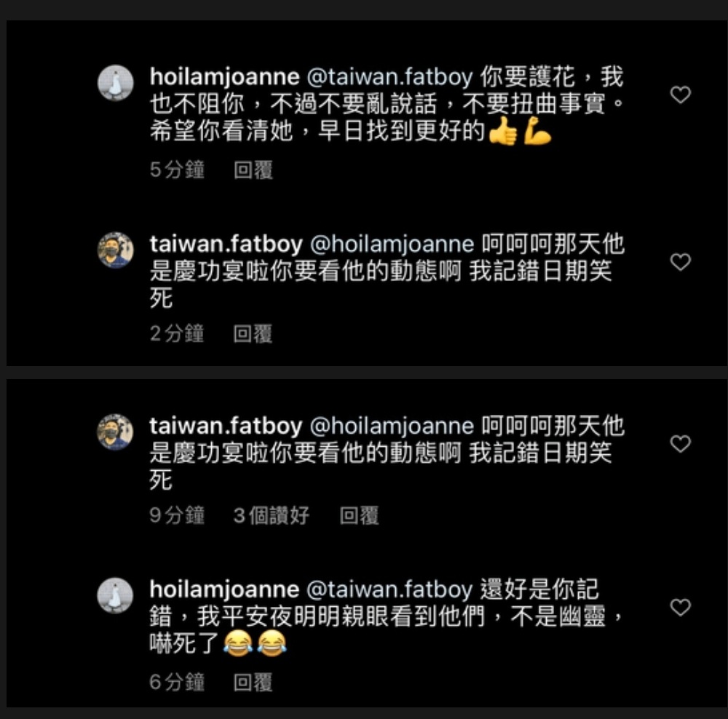
Task: Like hoilamjoanne's comment about 護花
Action: tap(680, 95)
